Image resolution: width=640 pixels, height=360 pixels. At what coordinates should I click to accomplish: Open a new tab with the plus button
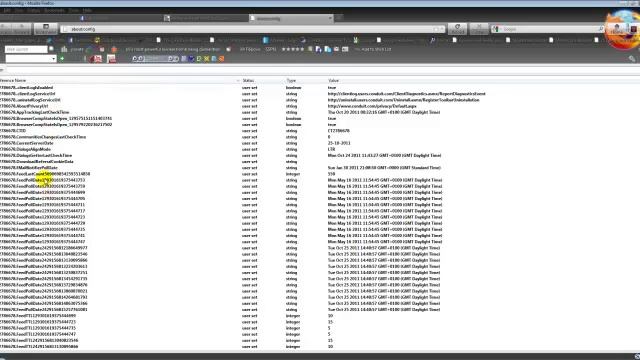pos(339,18)
